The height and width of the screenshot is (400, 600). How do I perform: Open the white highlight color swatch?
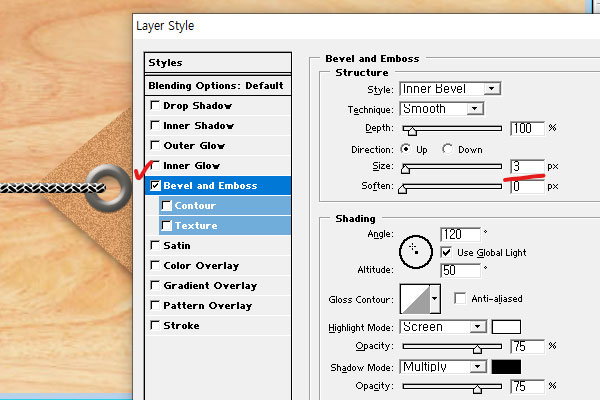[506, 327]
